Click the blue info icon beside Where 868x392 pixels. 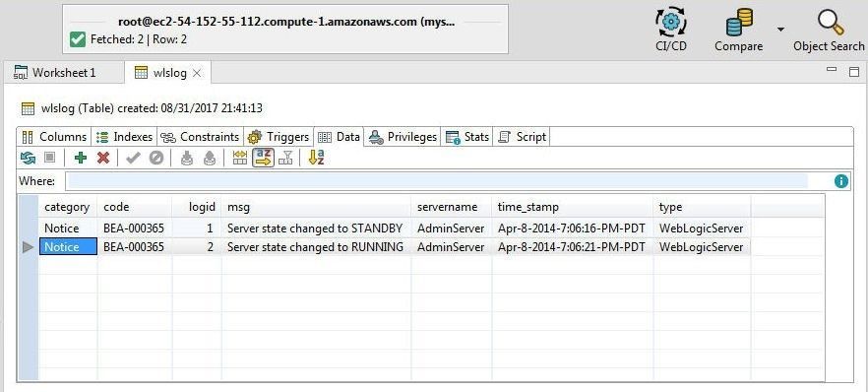[841, 181]
